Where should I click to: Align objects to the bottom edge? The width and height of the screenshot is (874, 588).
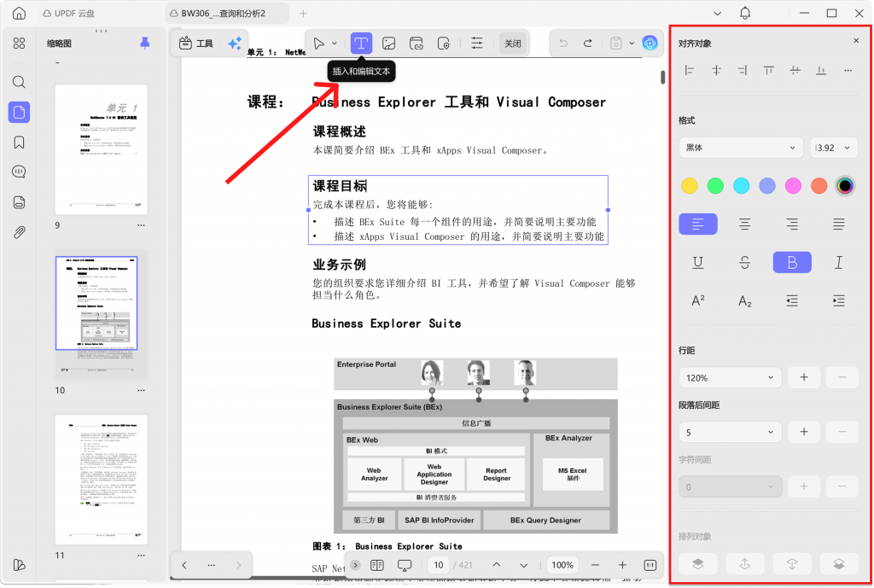(x=821, y=70)
